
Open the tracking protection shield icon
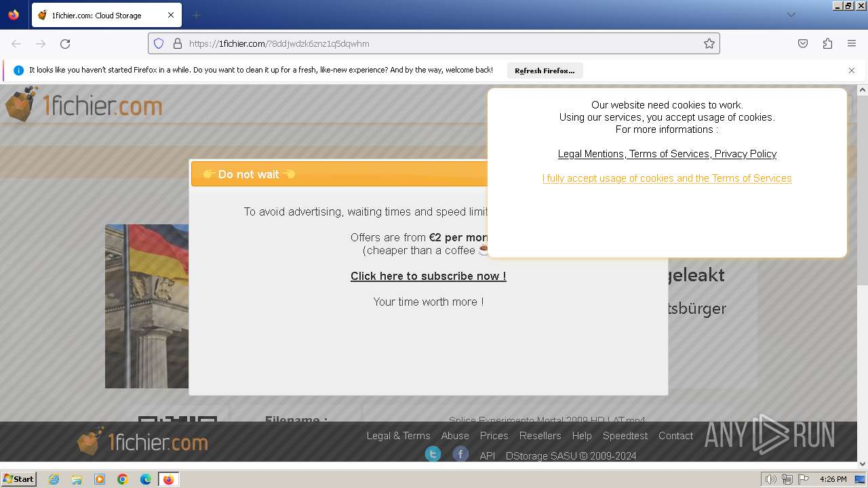coord(159,43)
